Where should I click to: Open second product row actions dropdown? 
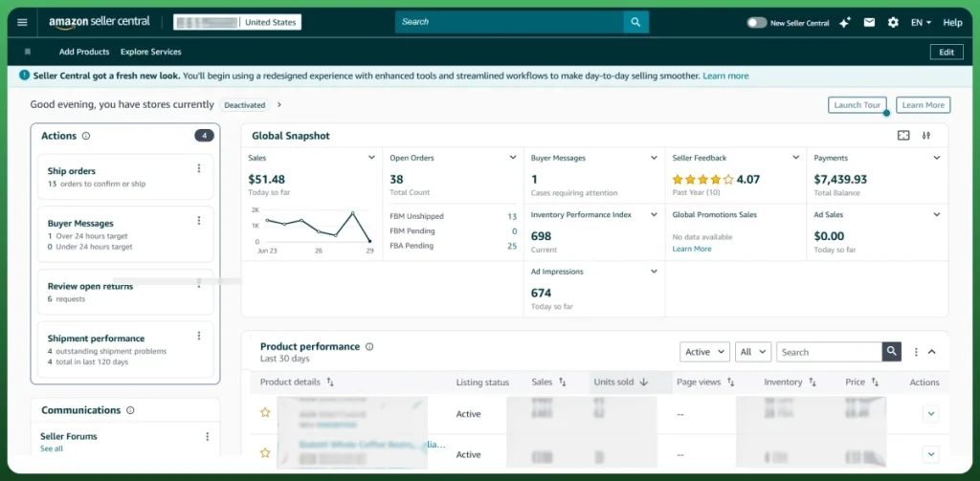pyautogui.click(x=930, y=454)
